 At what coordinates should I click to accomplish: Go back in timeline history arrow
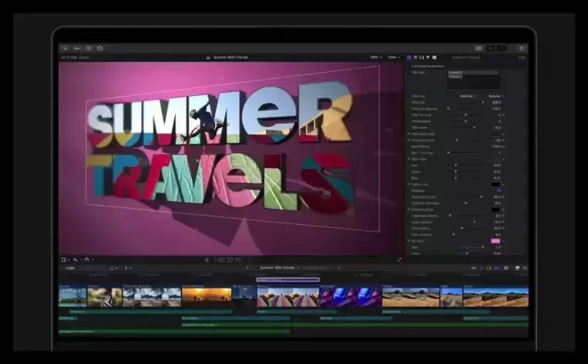(247, 267)
